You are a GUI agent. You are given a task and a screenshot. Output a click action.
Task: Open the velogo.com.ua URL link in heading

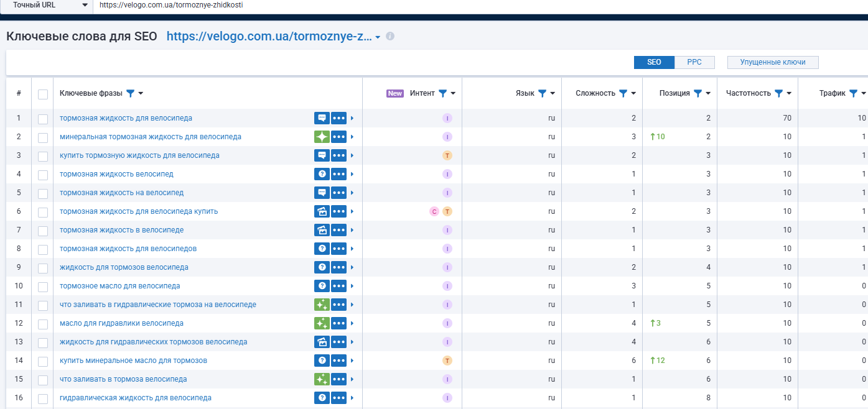[269, 37]
